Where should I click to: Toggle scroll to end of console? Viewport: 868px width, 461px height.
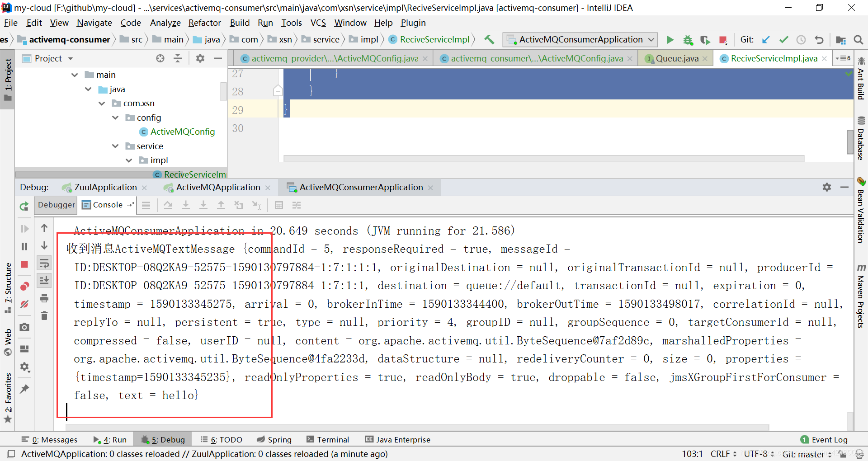point(44,281)
